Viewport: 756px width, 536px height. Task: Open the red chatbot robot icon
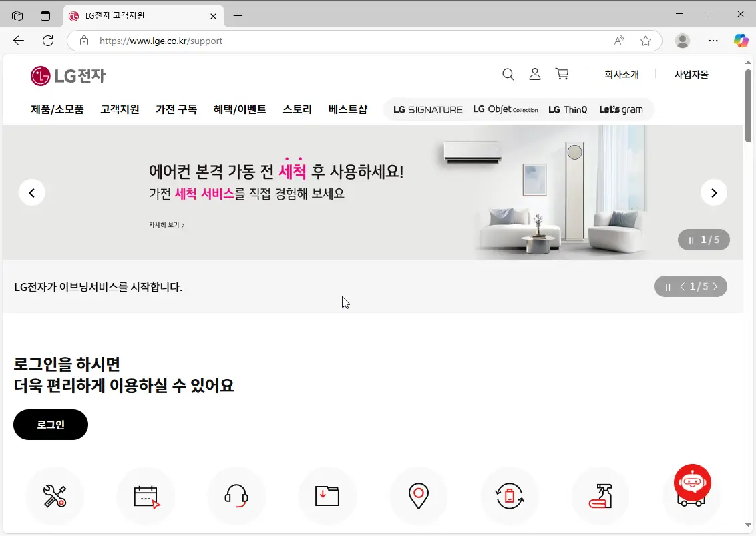pyautogui.click(x=693, y=483)
